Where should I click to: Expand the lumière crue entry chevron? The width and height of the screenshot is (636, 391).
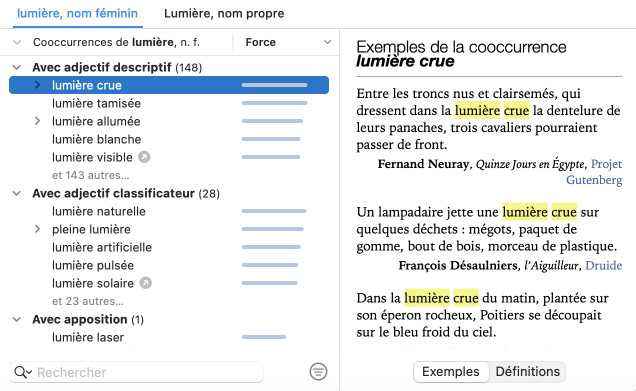(x=37, y=85)
